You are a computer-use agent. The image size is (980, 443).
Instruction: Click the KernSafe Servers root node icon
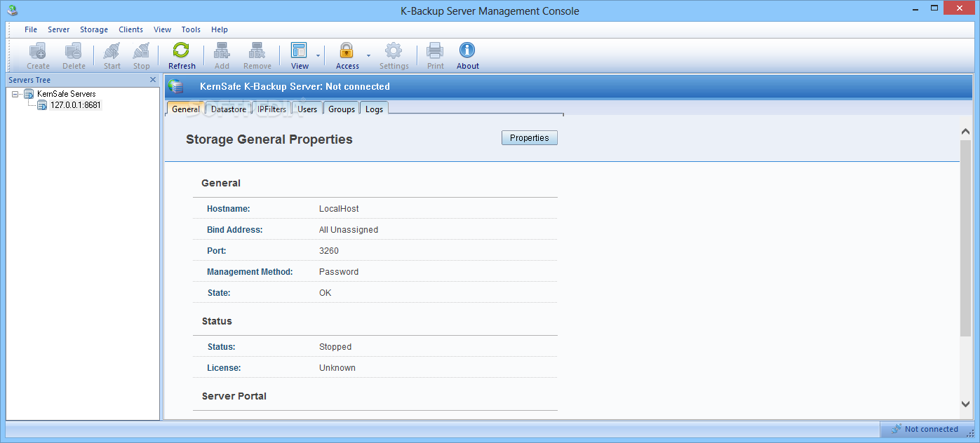(x=29, y=93)
